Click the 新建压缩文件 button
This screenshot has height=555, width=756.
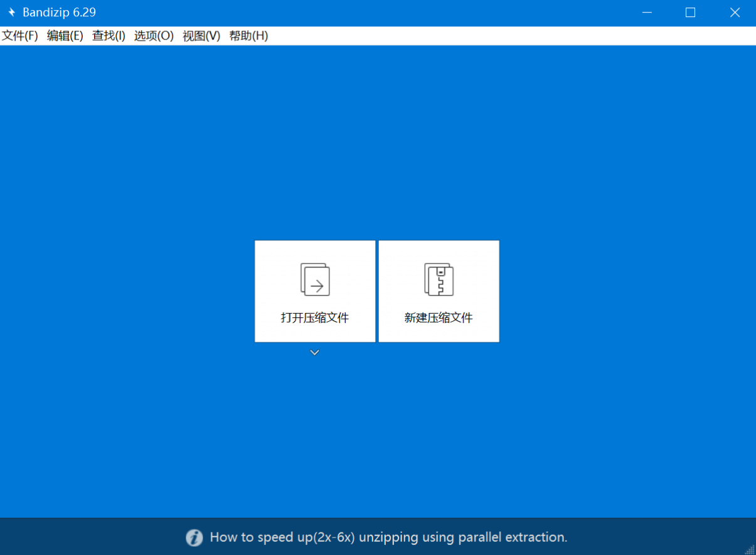coord(439,291)
